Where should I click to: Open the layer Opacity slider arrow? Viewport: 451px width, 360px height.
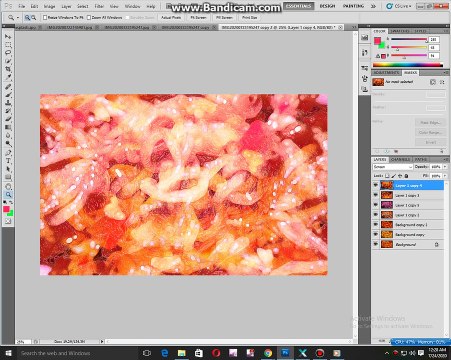tap(446, 167)
